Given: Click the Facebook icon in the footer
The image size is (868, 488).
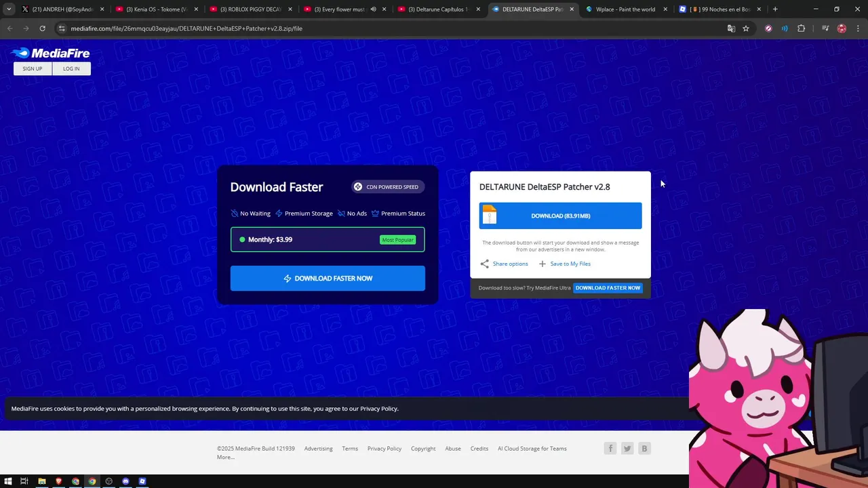Looking at the screenshot, I should 610,448.
